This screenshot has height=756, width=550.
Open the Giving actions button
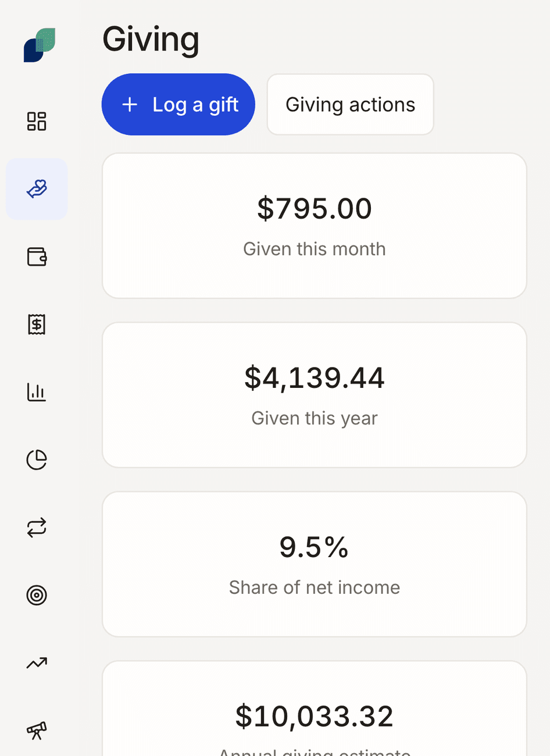pyautogui.click(x=351, y=105)
